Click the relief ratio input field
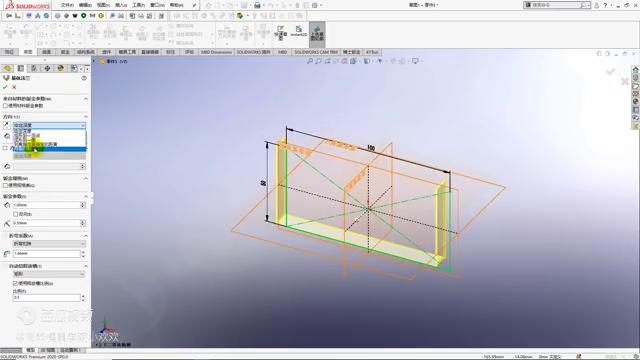 (47, 298)
